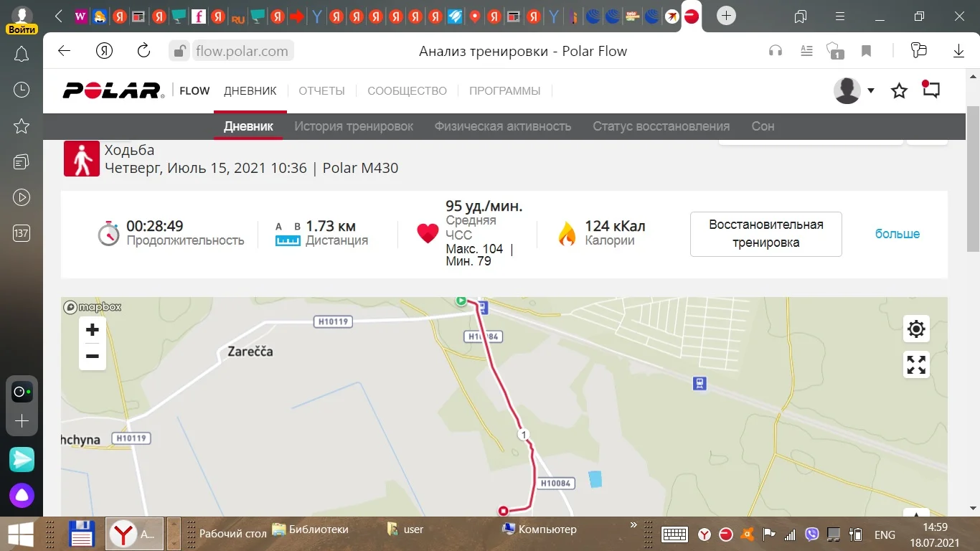Image resolution: width=980 pixels, height=551 pixels.
Task: Open Polar notifications message icon
Action: (x=930, y=90)
